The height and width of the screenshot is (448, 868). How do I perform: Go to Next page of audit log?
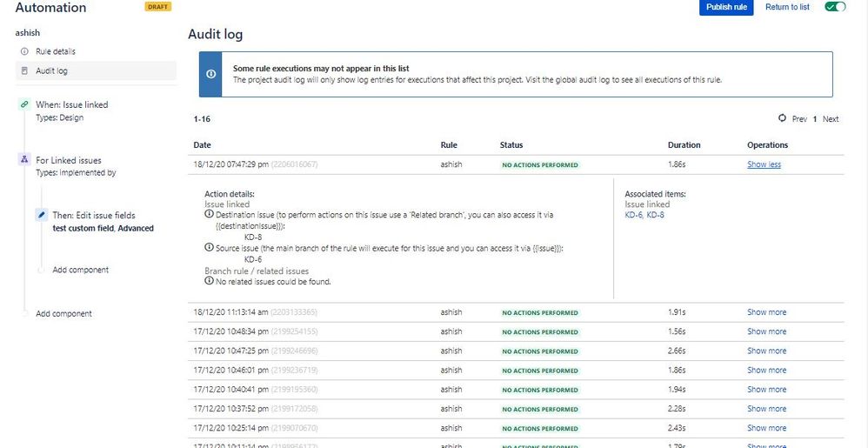(831, 119)
